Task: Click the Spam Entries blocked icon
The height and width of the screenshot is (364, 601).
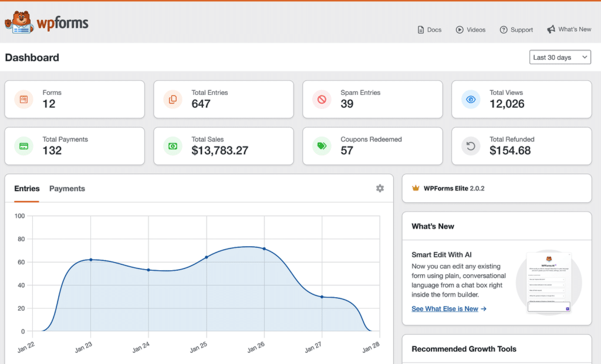Action: pos(322,99)
